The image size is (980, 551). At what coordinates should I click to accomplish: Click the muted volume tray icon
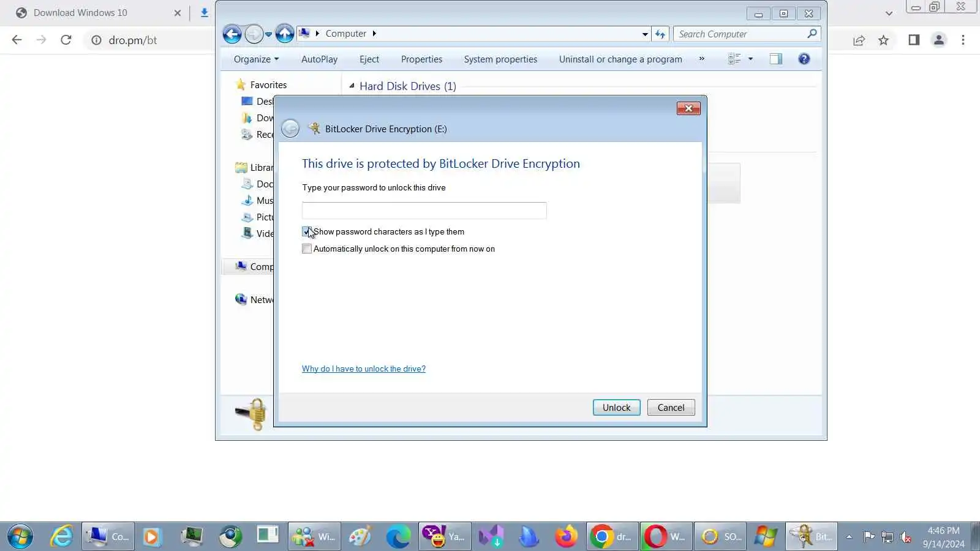pyautogui.click(x=905, y=538)
